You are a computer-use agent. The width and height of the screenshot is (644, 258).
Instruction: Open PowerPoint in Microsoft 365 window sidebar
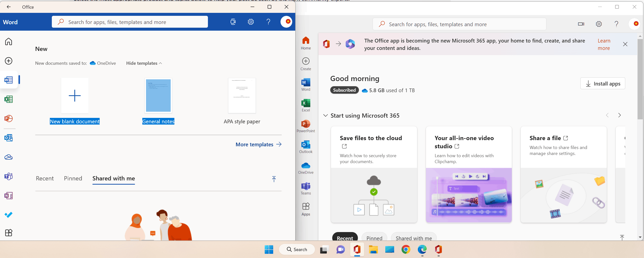pyautogui.click(x=306, y=126)
